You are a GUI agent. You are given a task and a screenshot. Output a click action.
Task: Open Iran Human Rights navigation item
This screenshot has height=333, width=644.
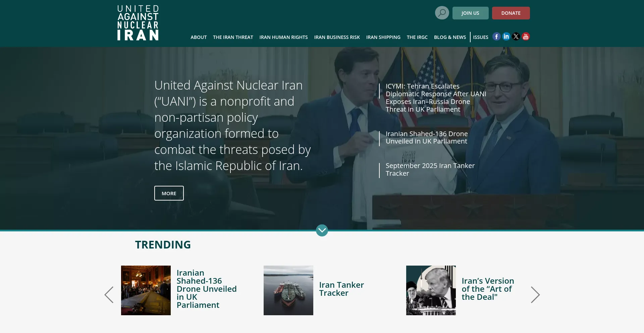click(283, 37)
